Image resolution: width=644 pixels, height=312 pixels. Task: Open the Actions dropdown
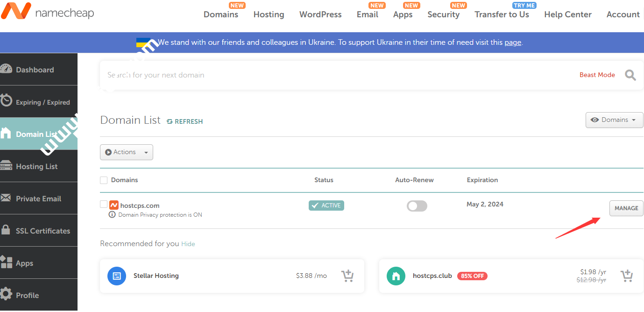tap(127, 152)
